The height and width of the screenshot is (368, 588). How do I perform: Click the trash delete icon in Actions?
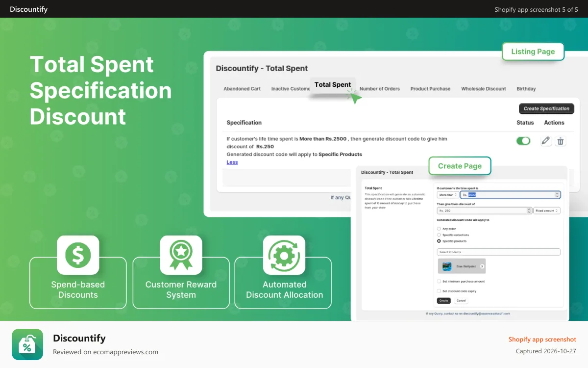click(x=561, y=141)
